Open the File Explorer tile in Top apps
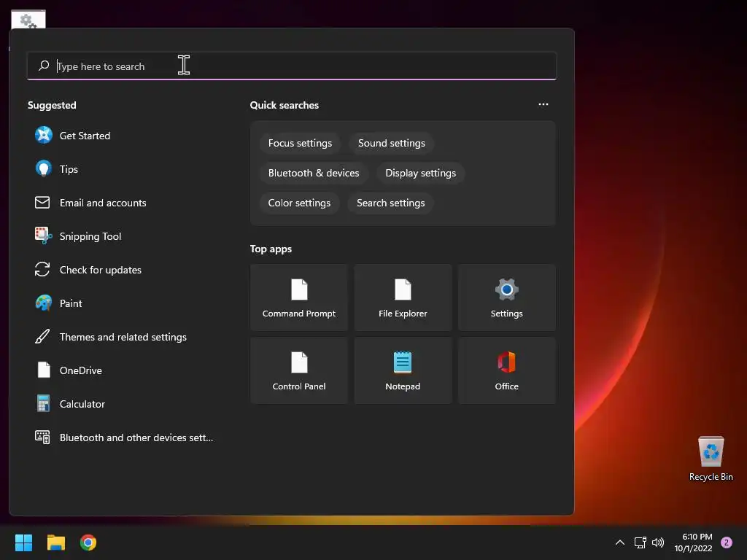 pos(403,297)
